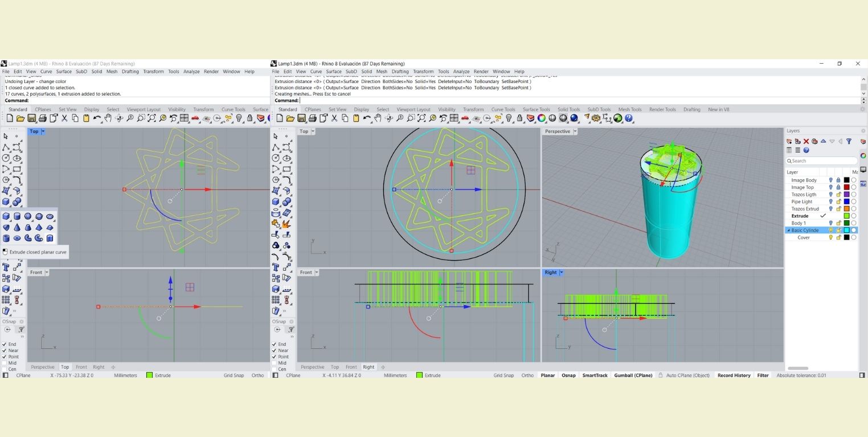
Task: Click blue Help question icon in right window toolbar
Action: tap(629, 118)
